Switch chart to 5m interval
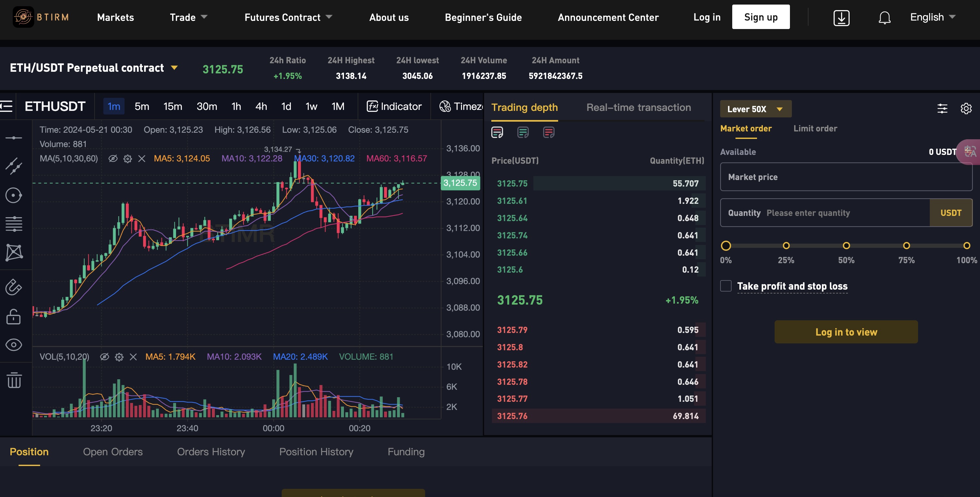 point(141,106)
